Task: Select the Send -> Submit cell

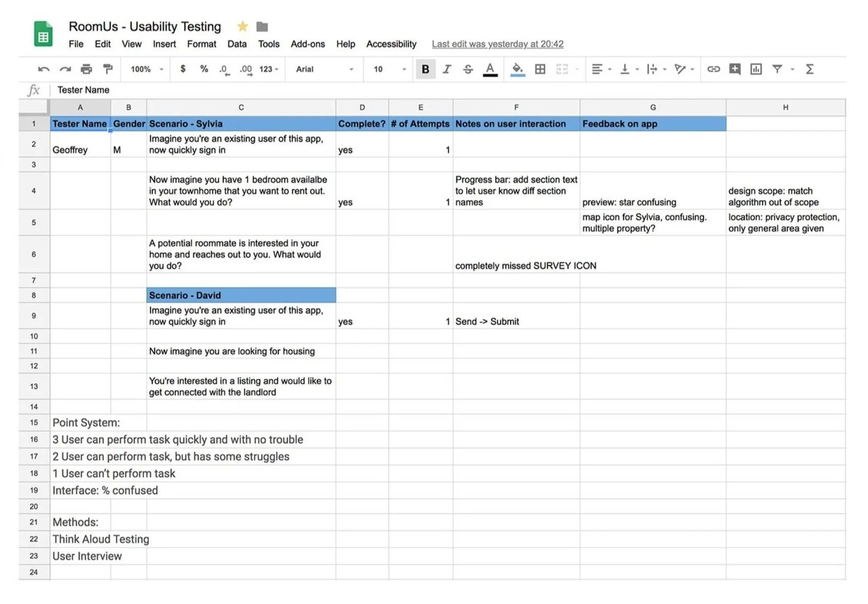Action: (x=516, y=315)
